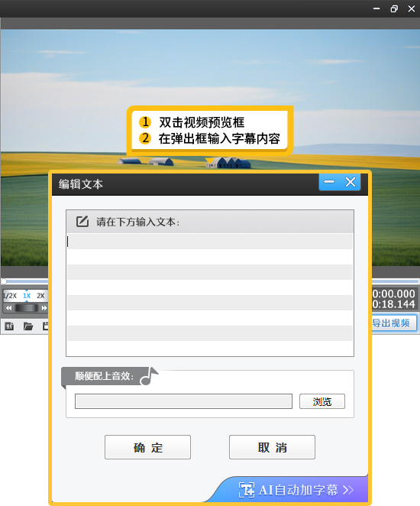Click the double chevron after AI自动加字幕

pos(348,490)
